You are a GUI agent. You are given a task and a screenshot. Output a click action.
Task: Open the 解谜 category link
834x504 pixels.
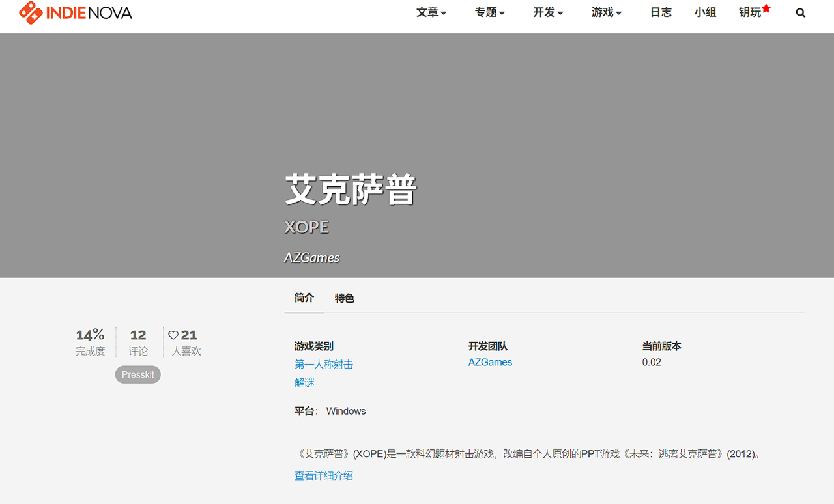click(x=304, y=383)
